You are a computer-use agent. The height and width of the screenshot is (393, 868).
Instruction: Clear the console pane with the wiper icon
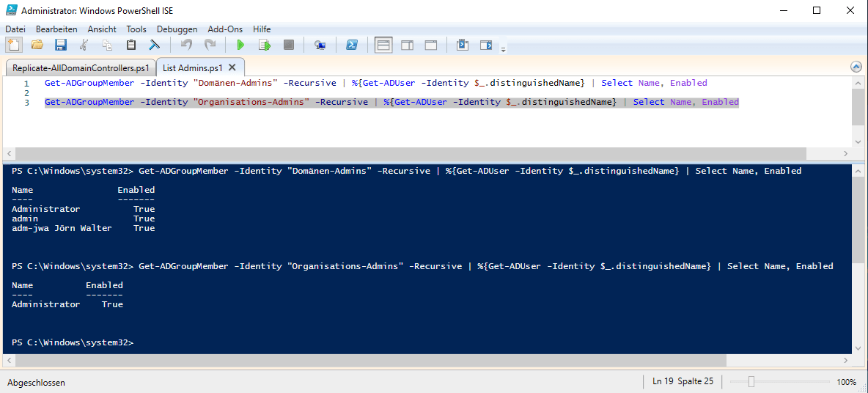[x=155, y=45]
